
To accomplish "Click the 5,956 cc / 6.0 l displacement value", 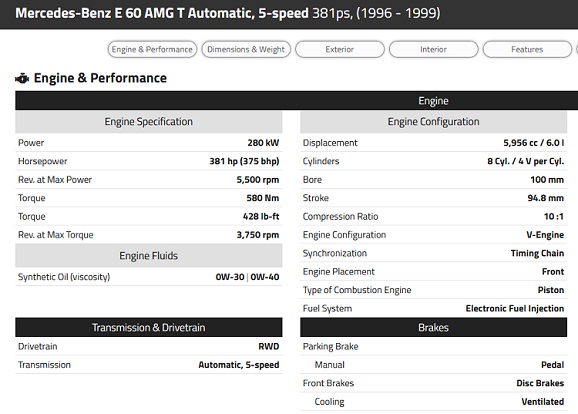I will (534, 143).
